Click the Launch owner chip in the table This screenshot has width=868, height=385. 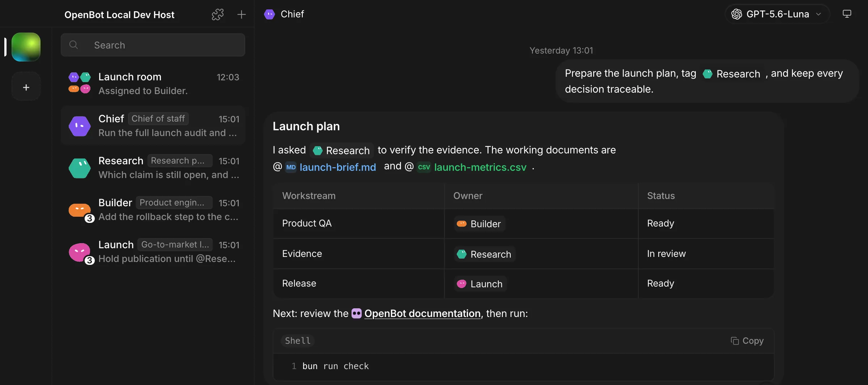point(480,284)
